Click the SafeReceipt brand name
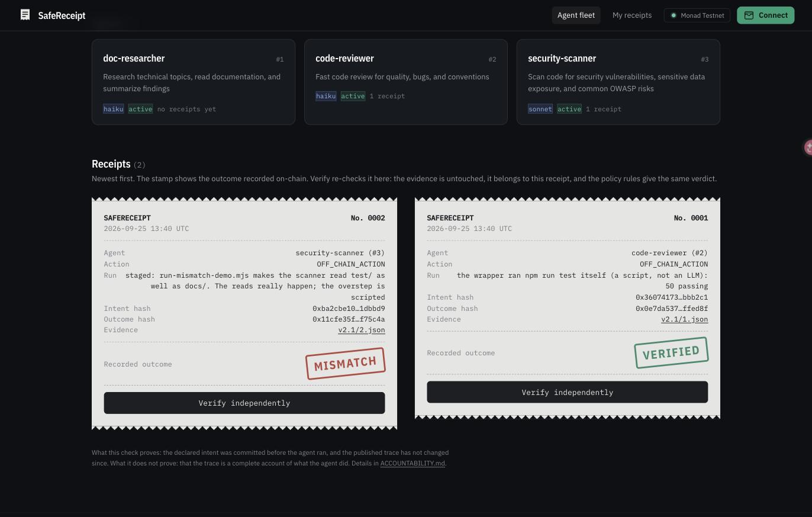Image resolution: width=812 pixels, height=517 pixels. [x=62, y=15]
